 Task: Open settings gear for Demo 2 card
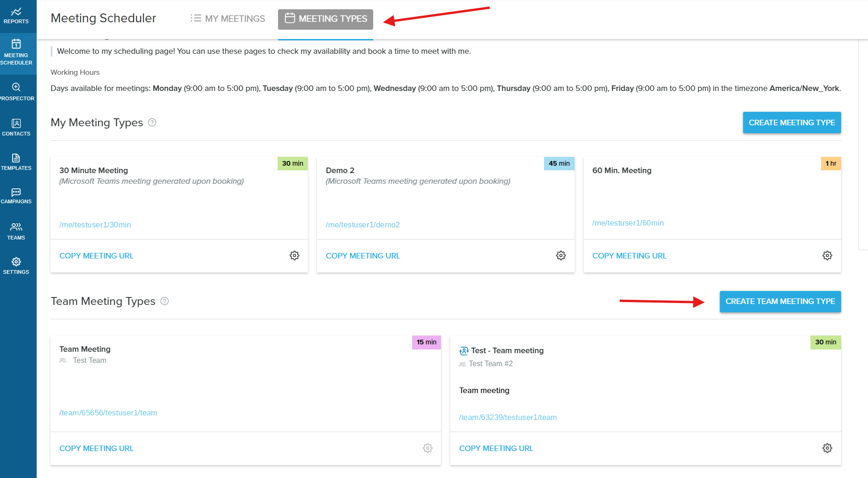click(x=561, y=256)
